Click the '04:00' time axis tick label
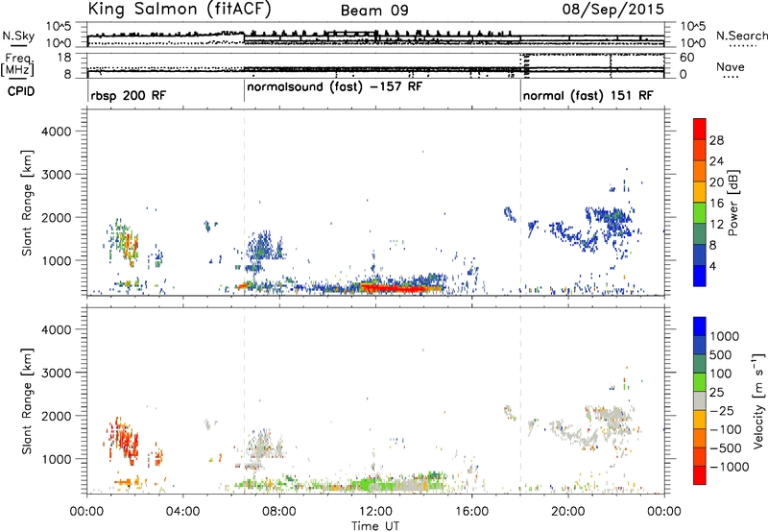 coord(183,512)
